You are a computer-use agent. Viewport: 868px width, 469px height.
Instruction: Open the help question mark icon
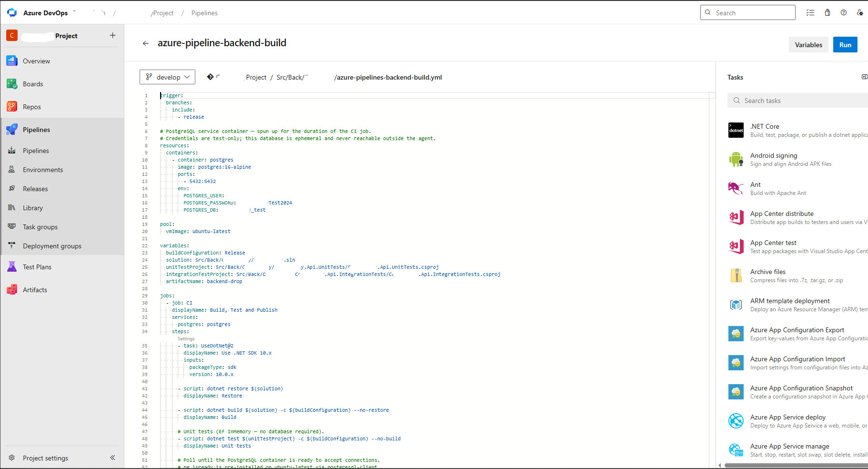(x=844, y=13)
